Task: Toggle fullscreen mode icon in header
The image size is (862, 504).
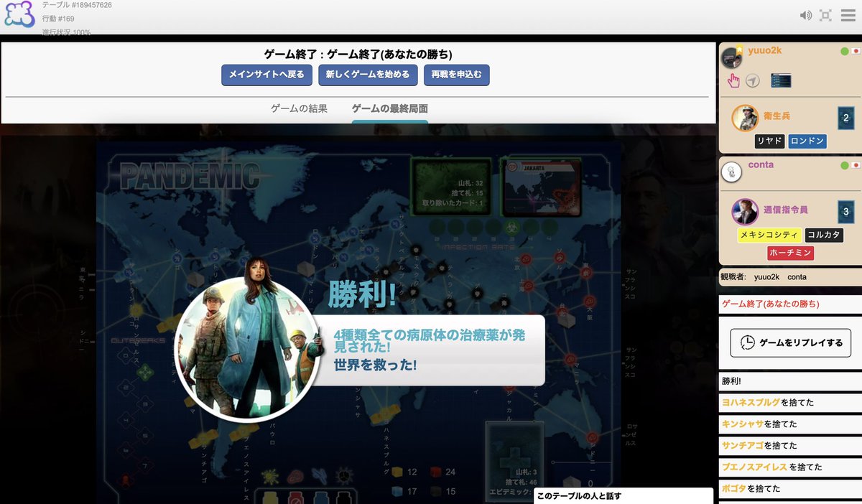Action: point(826,15)
